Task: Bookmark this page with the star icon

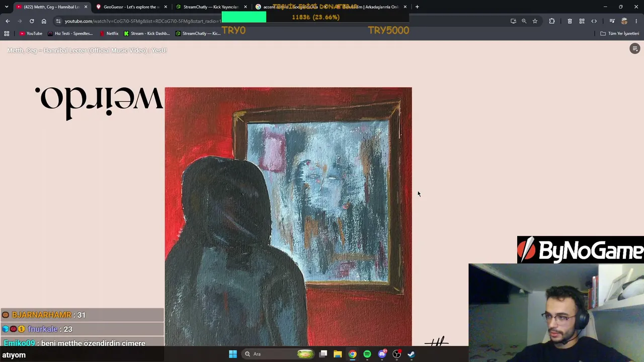Action: point(535,21)
